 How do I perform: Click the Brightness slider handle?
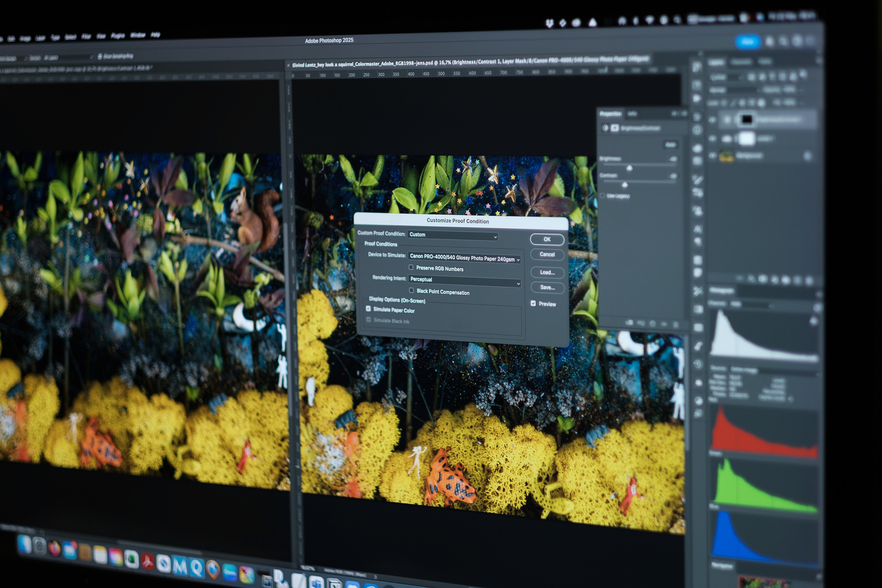coord(630,168)
